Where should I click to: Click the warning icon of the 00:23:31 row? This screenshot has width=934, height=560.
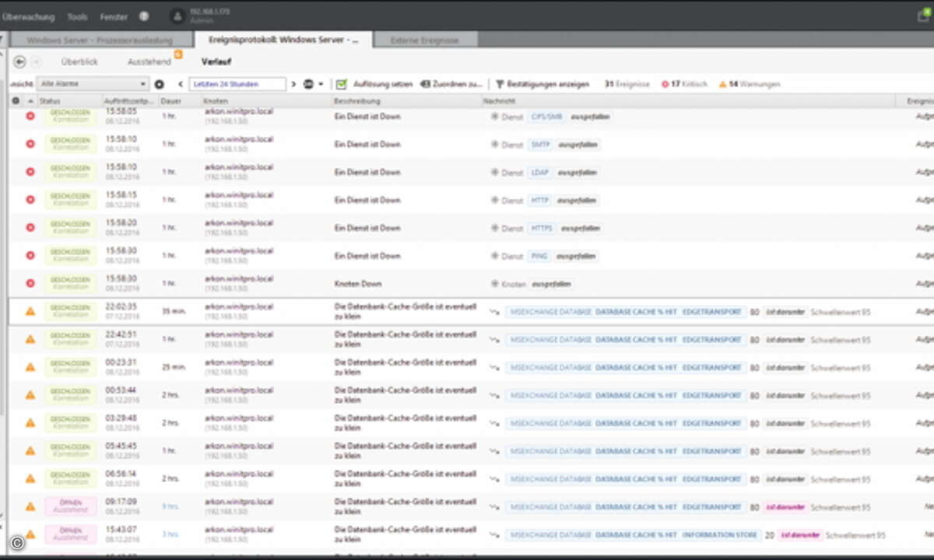click(30, 367)
